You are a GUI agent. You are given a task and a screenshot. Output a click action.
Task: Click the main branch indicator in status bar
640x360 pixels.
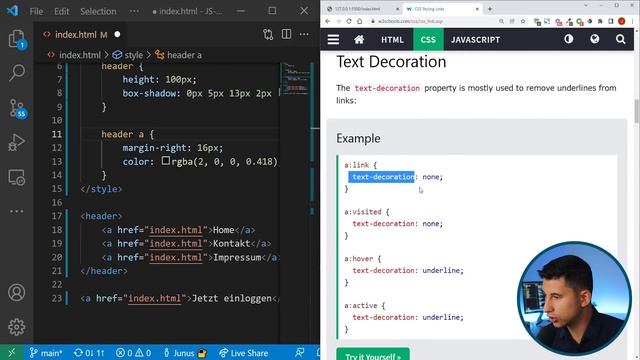[46, 353]
